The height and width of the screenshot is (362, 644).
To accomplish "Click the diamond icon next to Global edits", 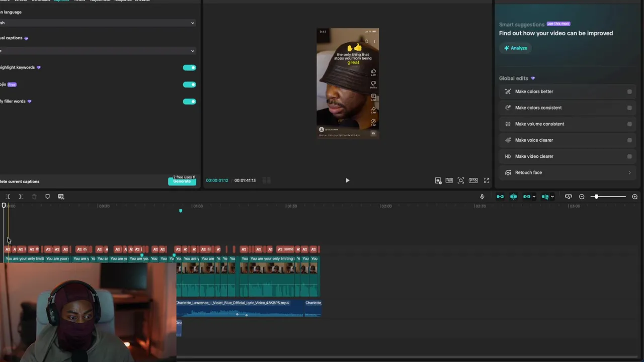I will tap(533, 78).
